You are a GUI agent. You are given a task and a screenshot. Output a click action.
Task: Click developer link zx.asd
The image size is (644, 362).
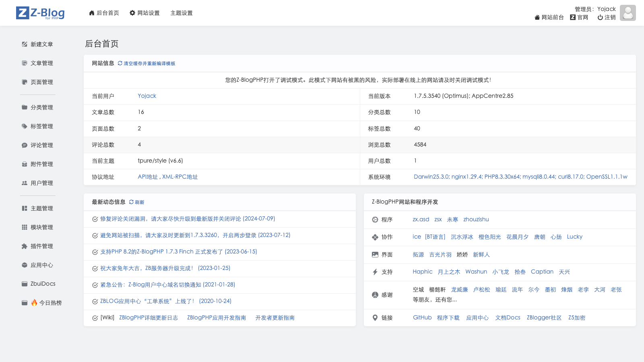(x=421, y=220)
